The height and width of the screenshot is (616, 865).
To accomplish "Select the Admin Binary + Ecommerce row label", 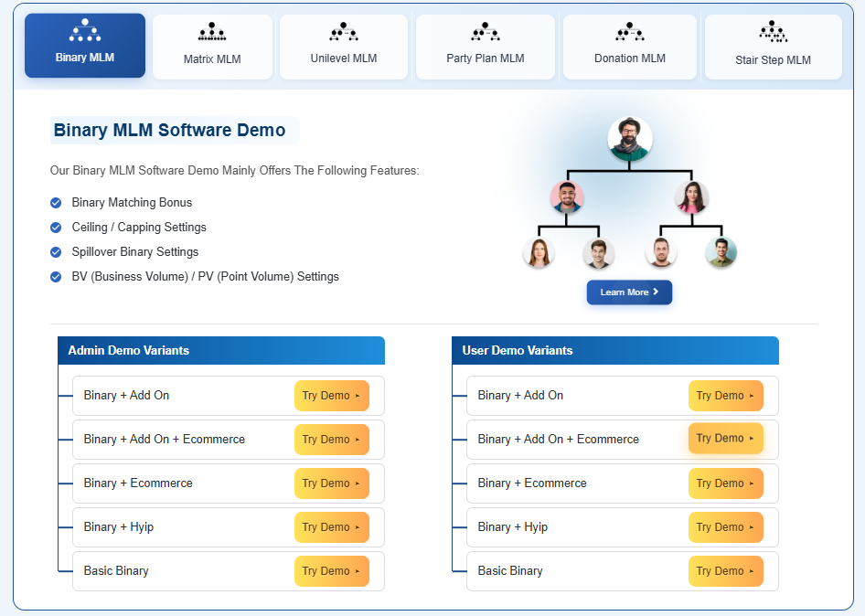I will 138,483.
